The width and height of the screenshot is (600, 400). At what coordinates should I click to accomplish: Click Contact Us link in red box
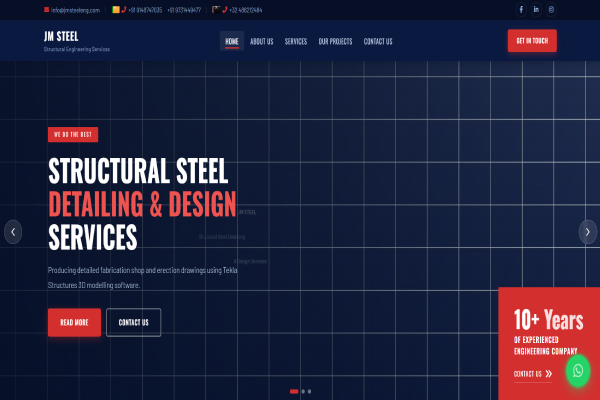pyautogui.click(x=533, y=374)
